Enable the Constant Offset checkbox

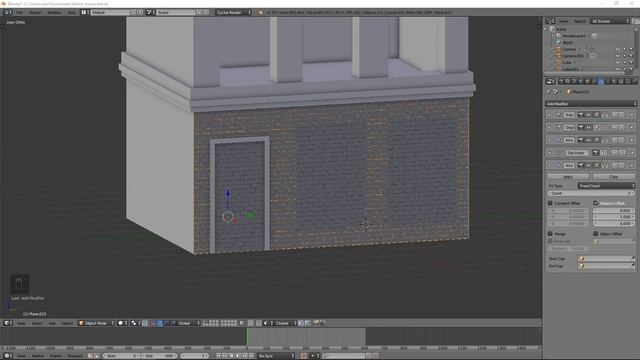(550, 203)
